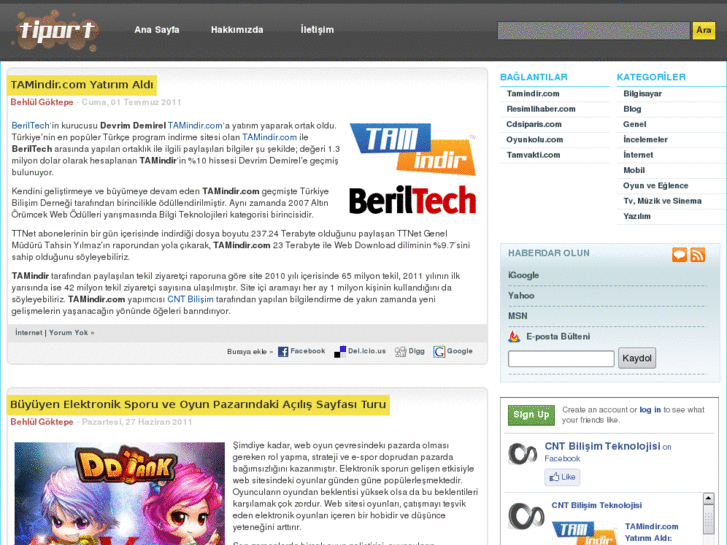Click the E-posta Bülteni label
Screen dimensions: 727x545
[x=558, y=337]
